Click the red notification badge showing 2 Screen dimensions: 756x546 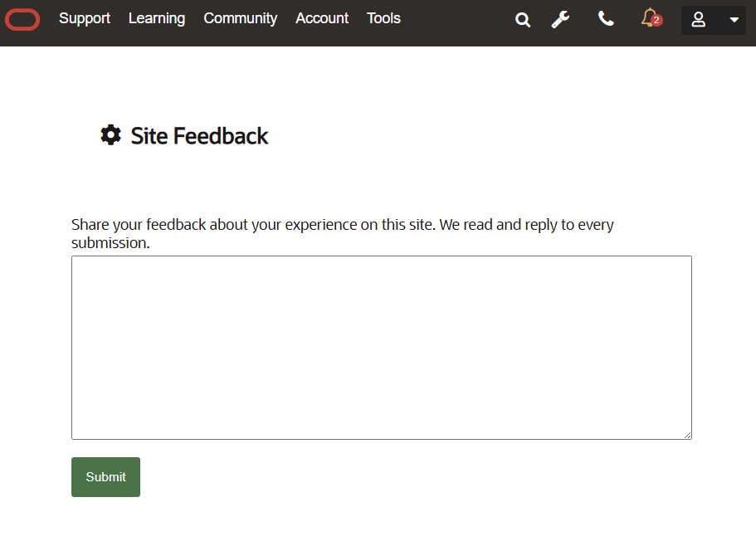[x=656, y=21]
